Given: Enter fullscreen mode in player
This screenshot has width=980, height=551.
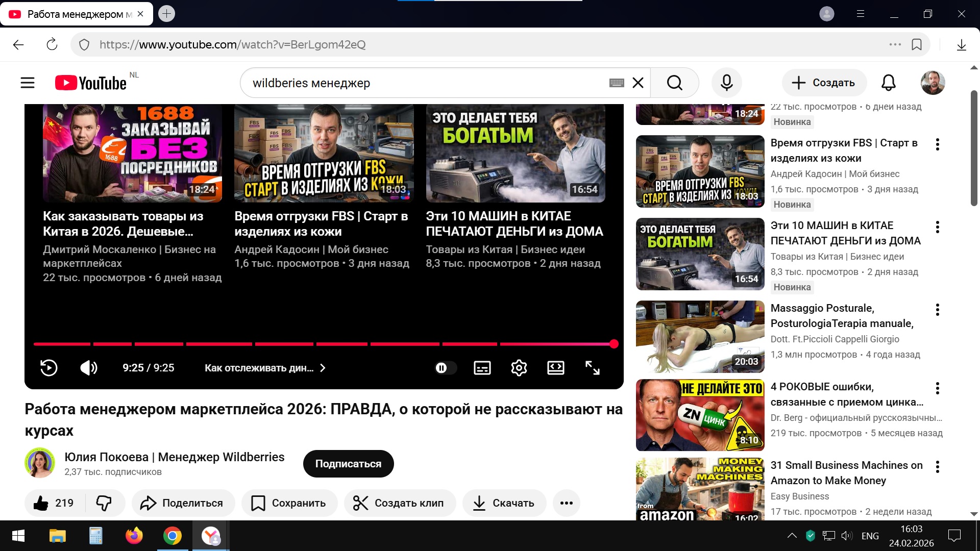Looking at the screenshot, I should 592,368.
